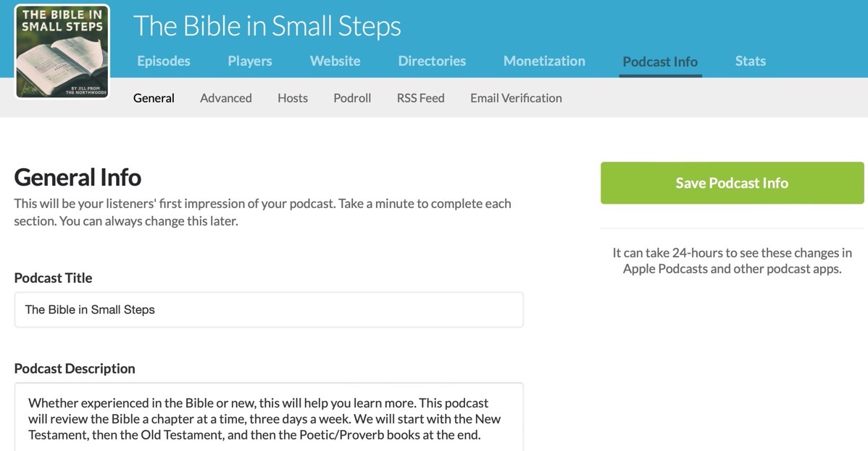Click inside the Podcast Description text area
This screenshot has height=451, width=868.
[x=269, y=418]
